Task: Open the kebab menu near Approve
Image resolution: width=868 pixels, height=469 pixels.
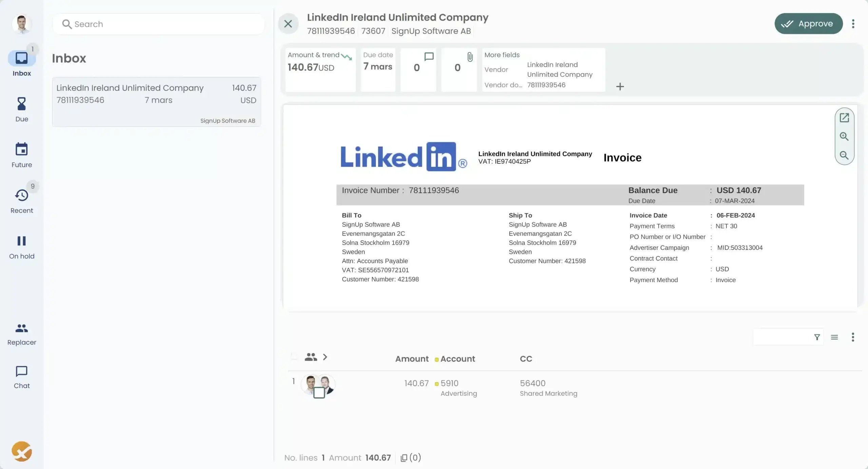Action: (853, 23)
